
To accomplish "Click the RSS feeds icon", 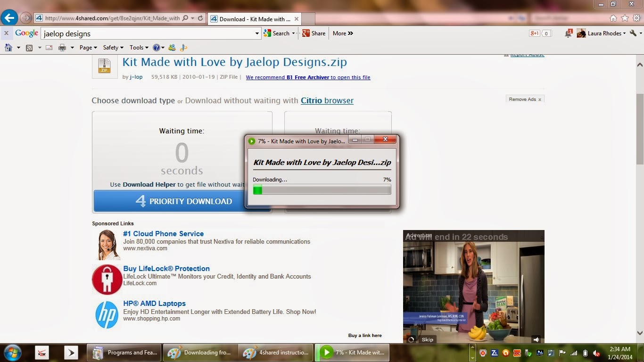I will 29,47.
